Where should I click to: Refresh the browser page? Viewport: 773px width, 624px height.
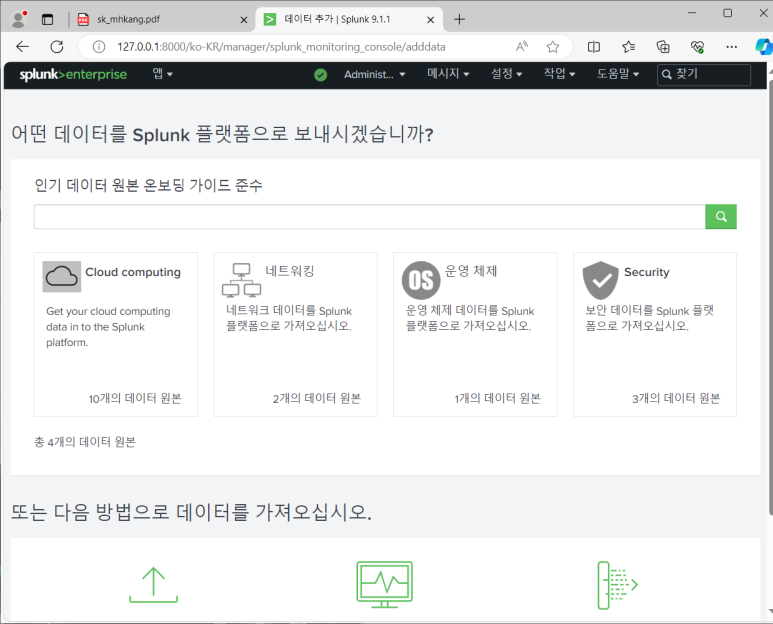(x=57, y=47)
